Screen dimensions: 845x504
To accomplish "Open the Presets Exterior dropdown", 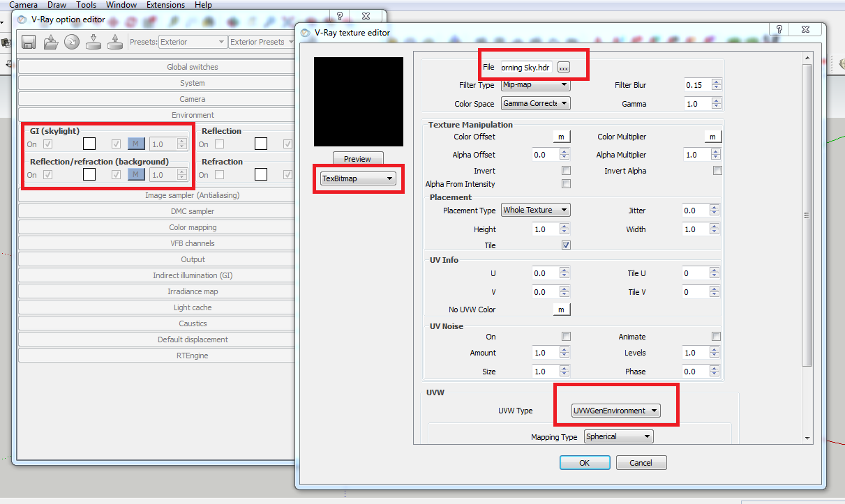I will 193,42.
